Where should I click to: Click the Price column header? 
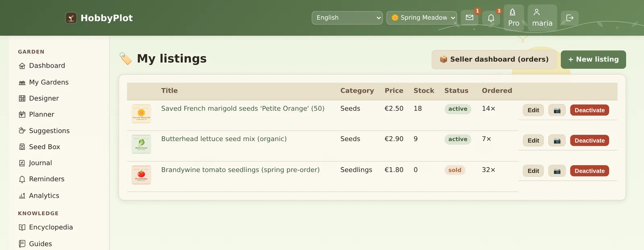[394, 91]
